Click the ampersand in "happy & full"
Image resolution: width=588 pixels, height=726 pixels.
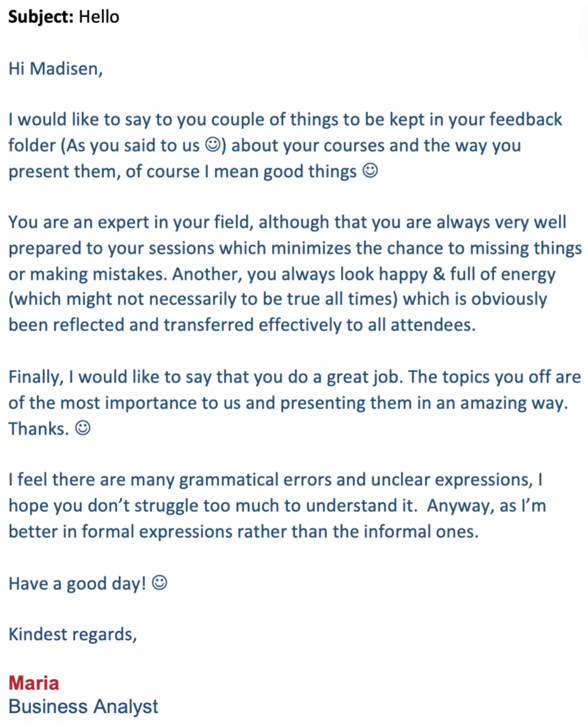[439, 274]
